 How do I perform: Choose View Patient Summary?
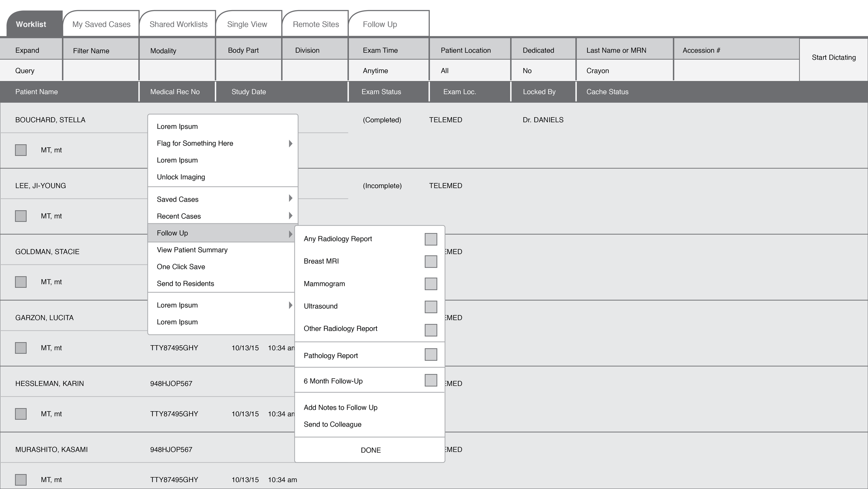221,250
